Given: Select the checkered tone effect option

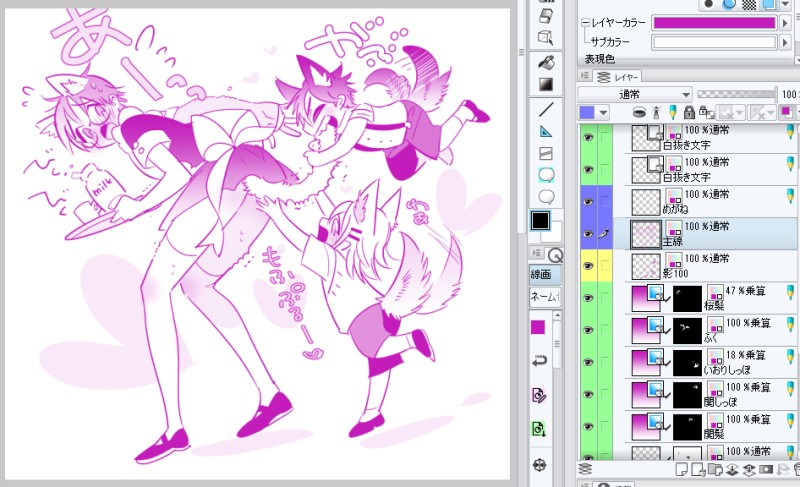Looking at the screenshot, I should click(749, 4).
